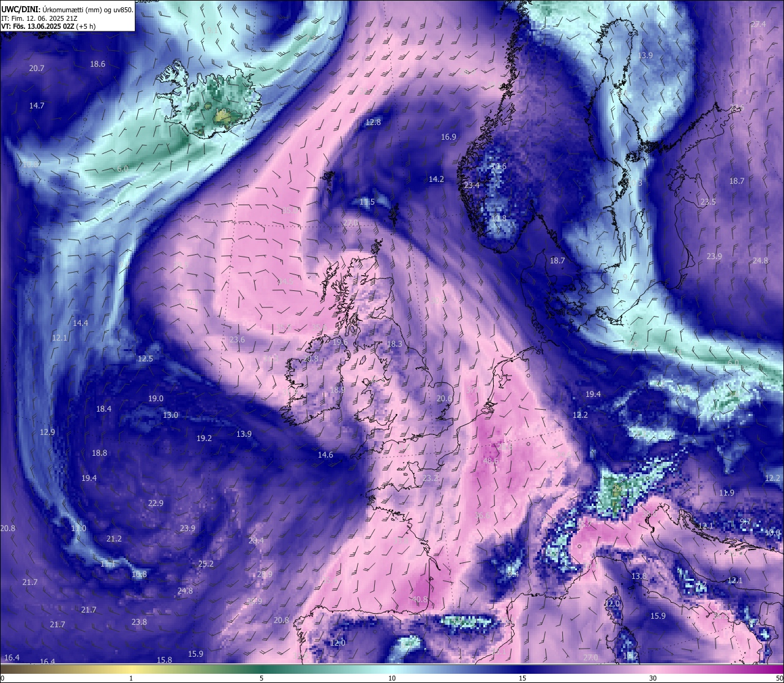The height and width of the screenshot is (683, 784).
Task: Select the 23.5 label in the Baltics
Action: (x=707, y=202)
